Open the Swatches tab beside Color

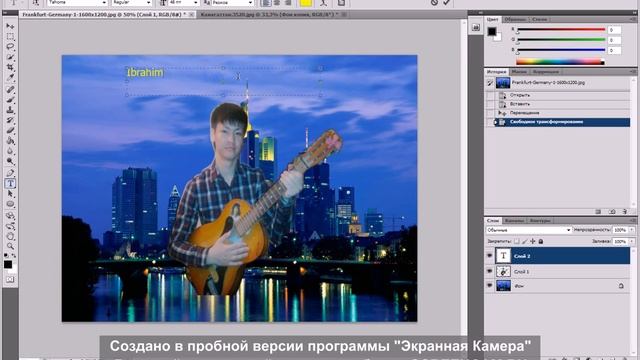(515, 19)
